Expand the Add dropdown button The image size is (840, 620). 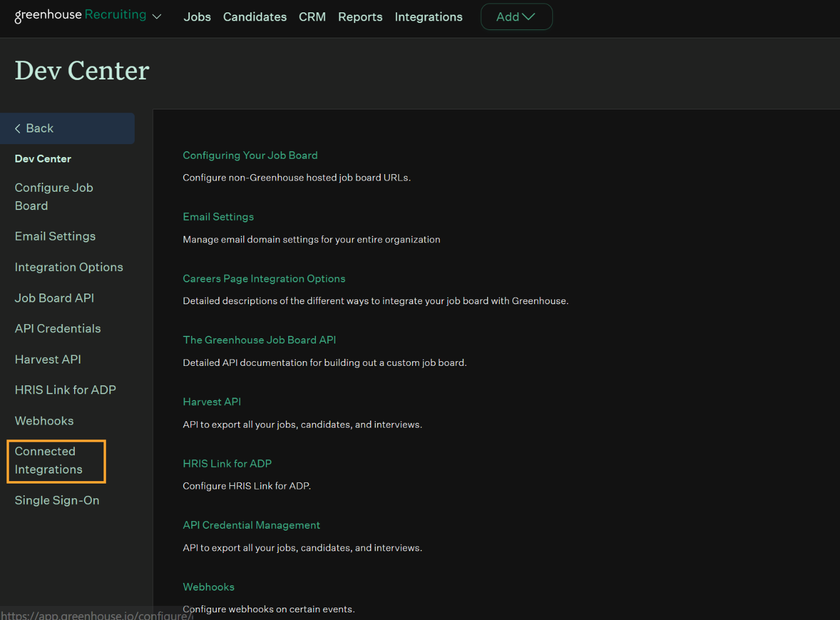(x=516, y=16)
